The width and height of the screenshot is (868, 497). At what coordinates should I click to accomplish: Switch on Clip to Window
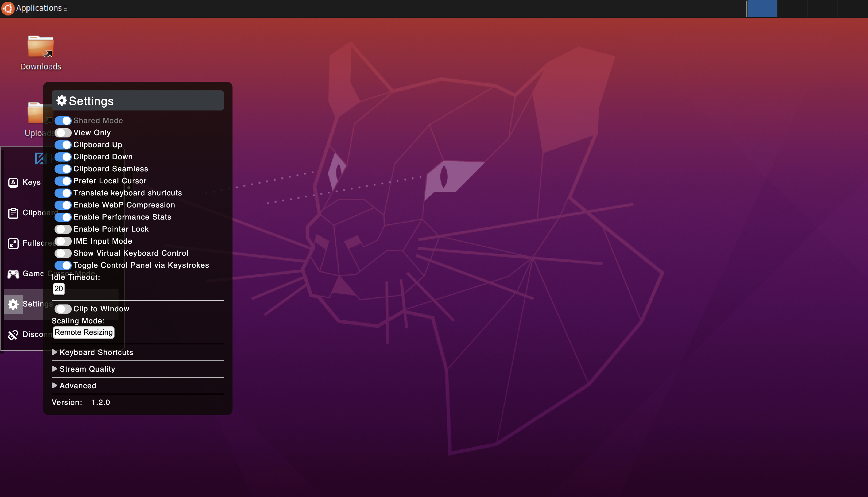(x=63, y=309)
